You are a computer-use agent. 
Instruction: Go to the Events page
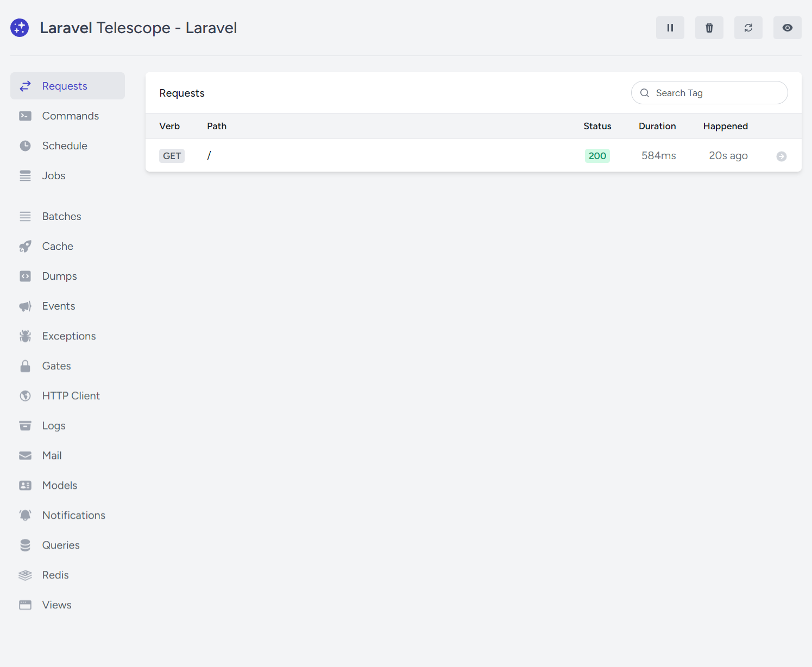[59, 306]
